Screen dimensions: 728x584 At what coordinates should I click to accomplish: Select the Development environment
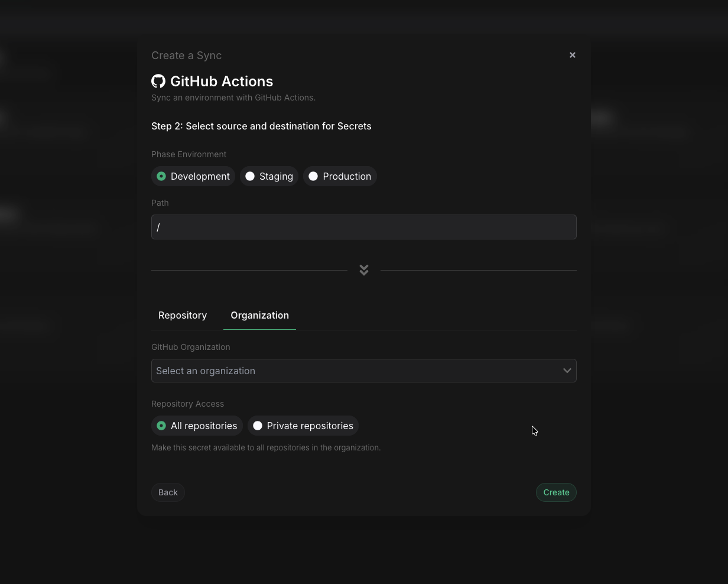pos(193,176)
